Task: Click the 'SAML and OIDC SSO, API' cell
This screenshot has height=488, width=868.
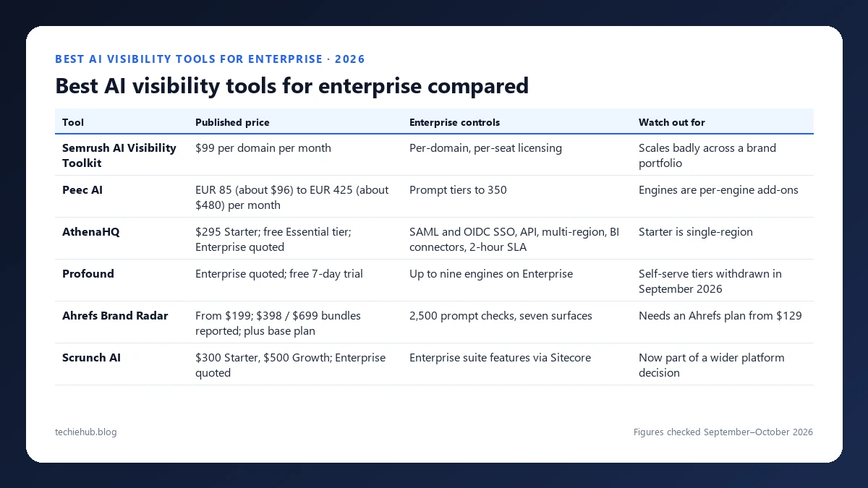Action: click(513, 239)
